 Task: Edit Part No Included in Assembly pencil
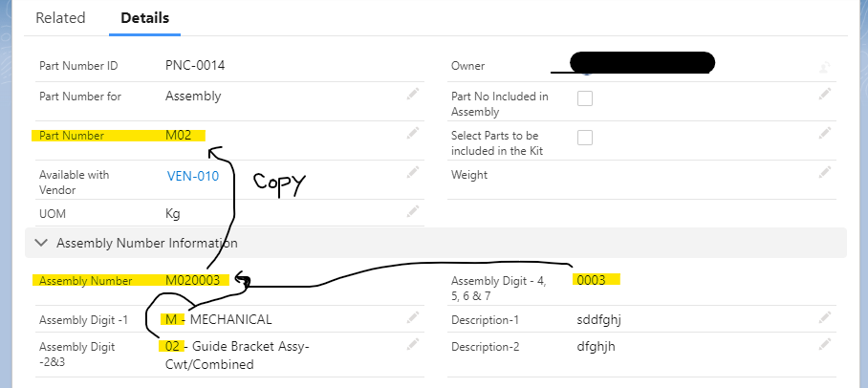[x=824, y=94]
